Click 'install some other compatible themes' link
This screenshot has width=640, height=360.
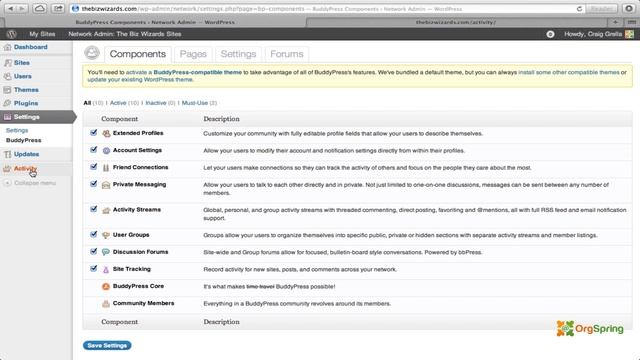[x=569, y=72]
